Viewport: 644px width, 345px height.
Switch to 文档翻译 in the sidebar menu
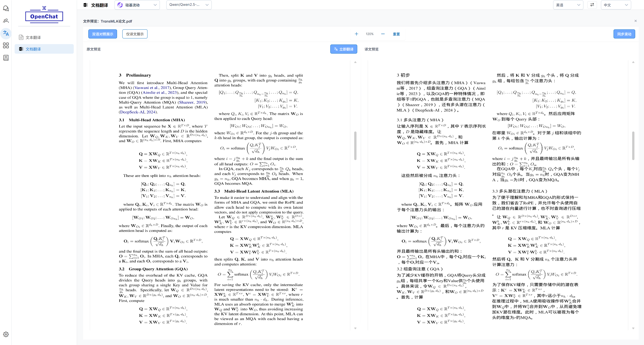click(x=33, y=49)
